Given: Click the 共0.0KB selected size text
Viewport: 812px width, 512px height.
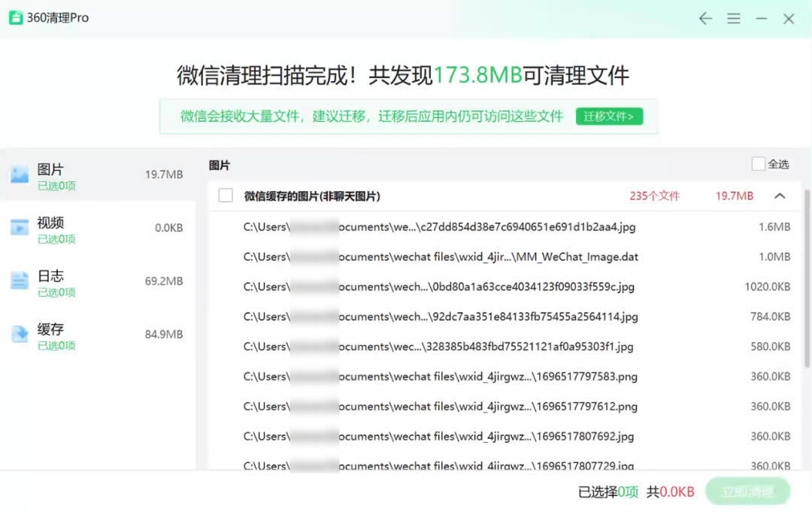Looking at the screenshot, I should [670, 492].
